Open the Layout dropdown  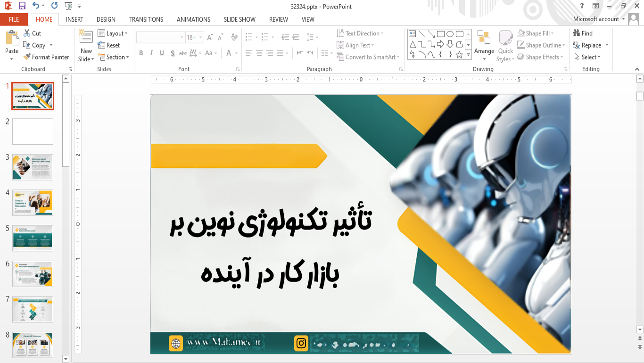[113, 33]
